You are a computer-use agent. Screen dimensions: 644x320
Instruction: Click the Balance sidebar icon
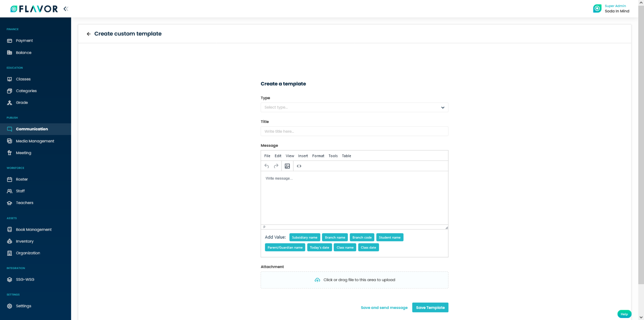click(x=10, y=53)
